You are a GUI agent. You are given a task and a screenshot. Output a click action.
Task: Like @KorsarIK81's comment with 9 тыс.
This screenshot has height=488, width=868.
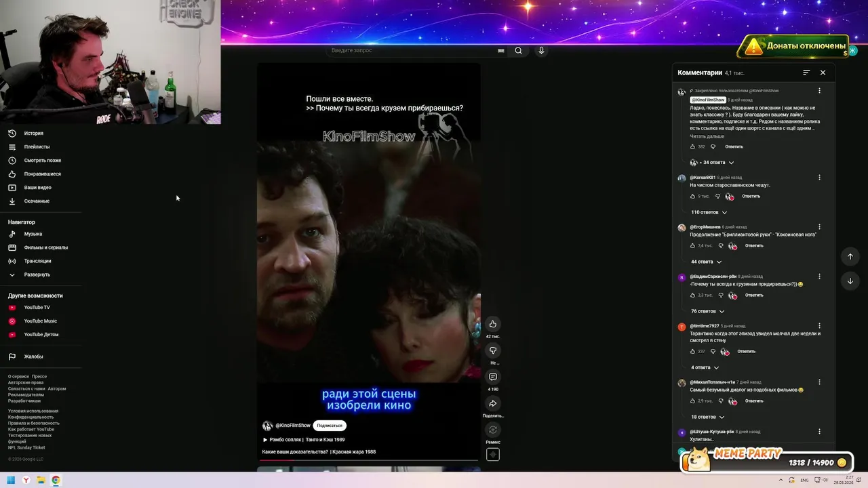click(x=692, y=197)
